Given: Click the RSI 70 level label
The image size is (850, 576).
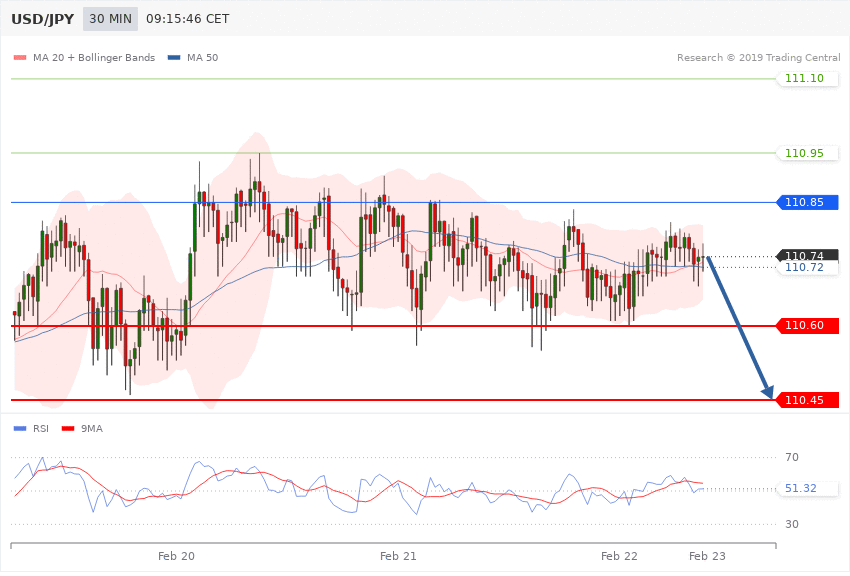Looking at the screenshot, I should (x=792, y=457).
